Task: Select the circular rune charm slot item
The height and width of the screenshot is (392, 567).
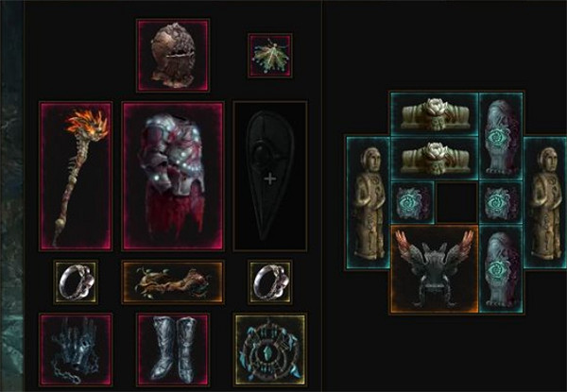Action: tap(270, 349)
